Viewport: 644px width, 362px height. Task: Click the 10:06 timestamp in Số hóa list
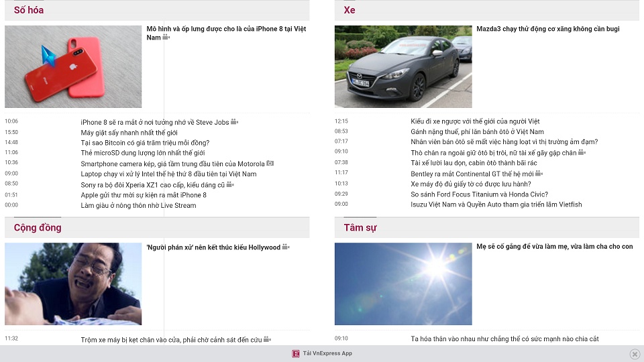point(11,121)
